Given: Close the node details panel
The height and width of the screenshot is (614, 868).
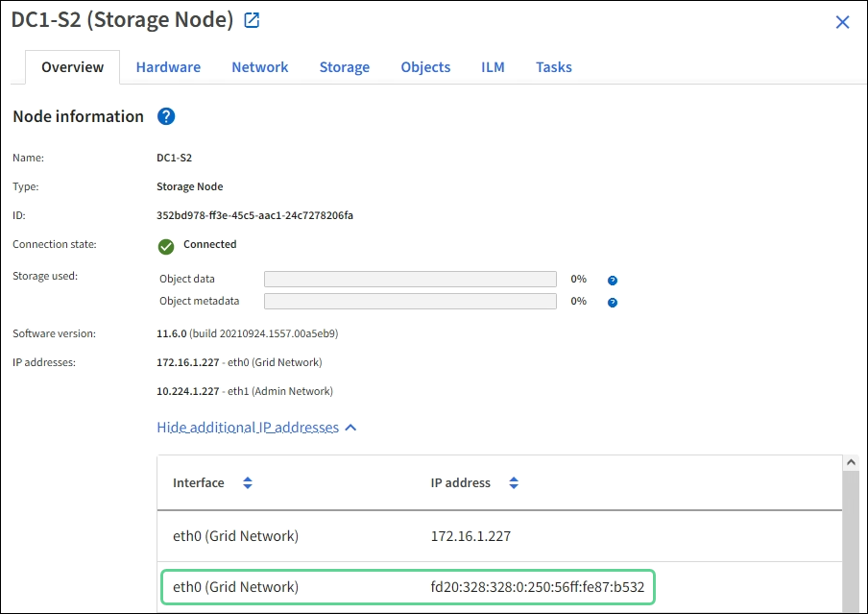Looking at the screenshot, I should pyautogui.click(x=842, y=22).
